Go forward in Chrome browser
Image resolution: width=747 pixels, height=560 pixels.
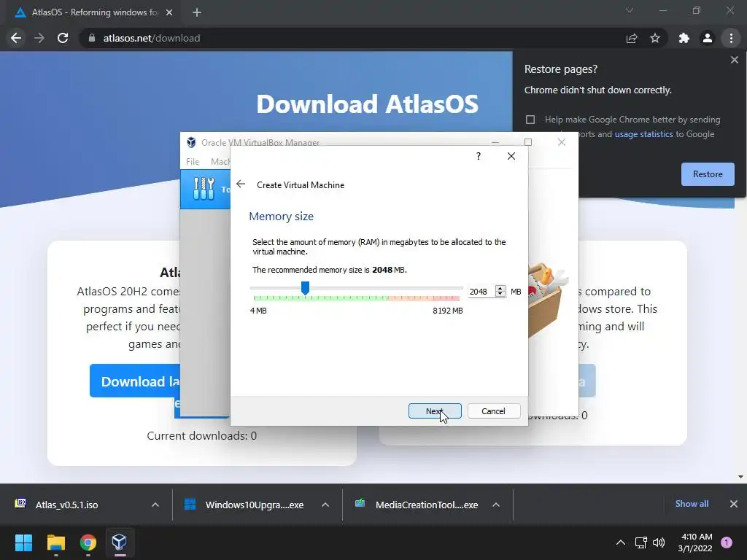coord(39,38)
